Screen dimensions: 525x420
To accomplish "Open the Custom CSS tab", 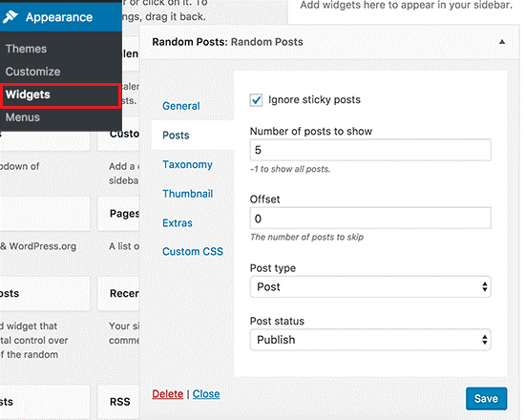I will [x=193, y=252].
